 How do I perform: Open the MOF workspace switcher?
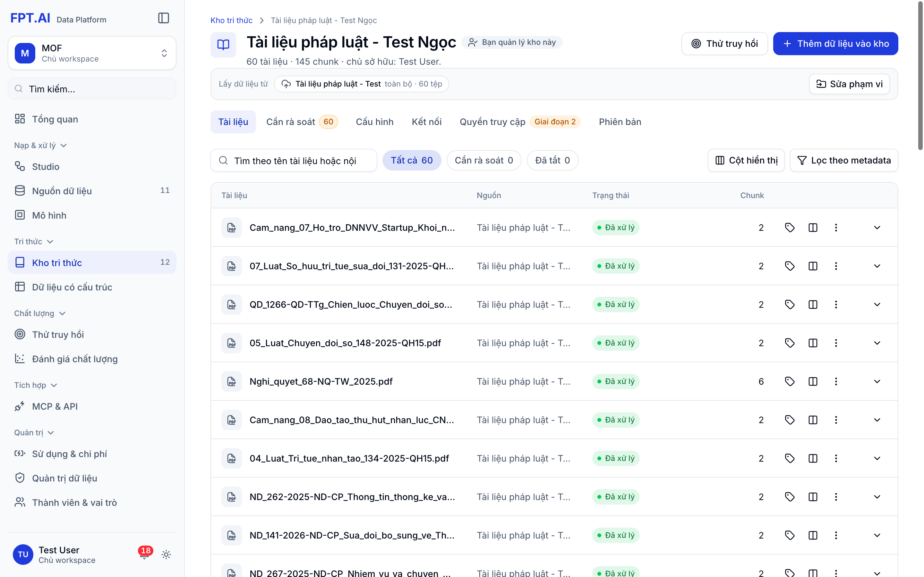pos(92,53)
